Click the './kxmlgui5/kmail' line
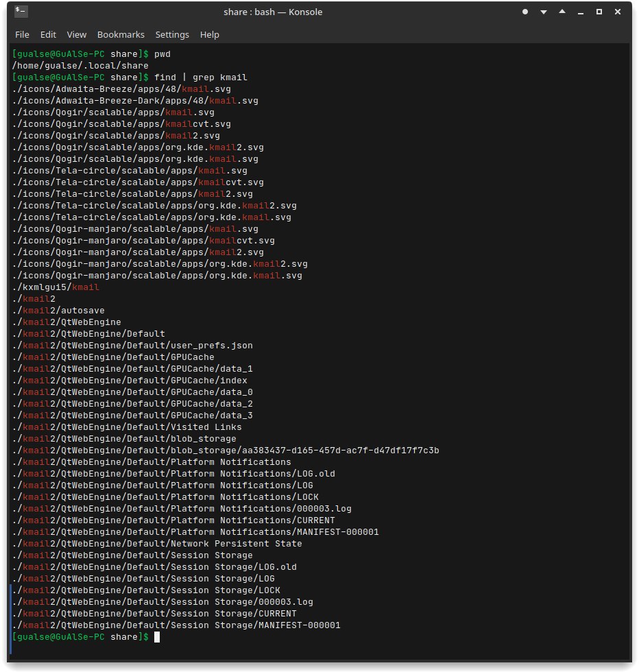Viewport: 639px width, 672px height. (56, 287)
